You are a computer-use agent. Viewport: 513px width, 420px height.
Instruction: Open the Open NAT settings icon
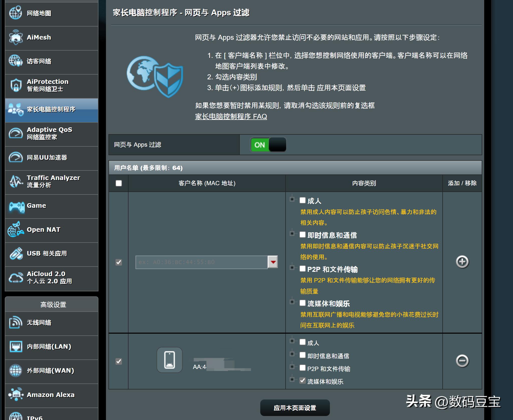[16, 230]
